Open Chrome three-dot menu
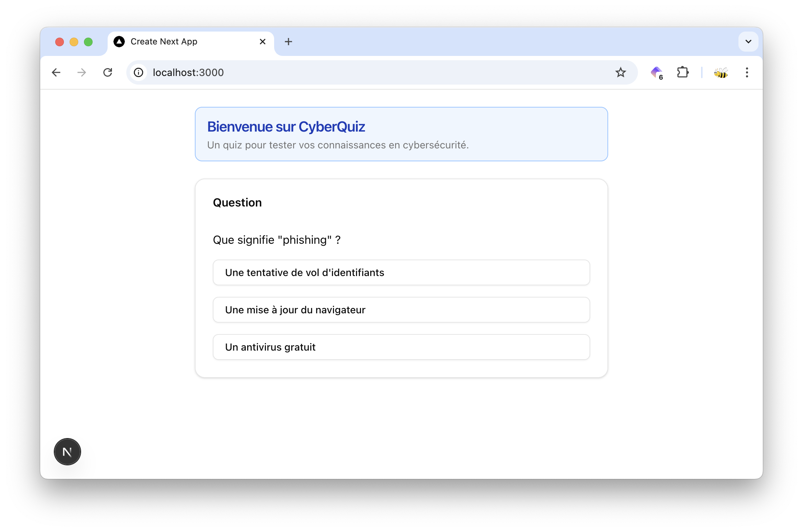This screenshot has height=532, width=803. pyautogui.click(x=747, y=72)
